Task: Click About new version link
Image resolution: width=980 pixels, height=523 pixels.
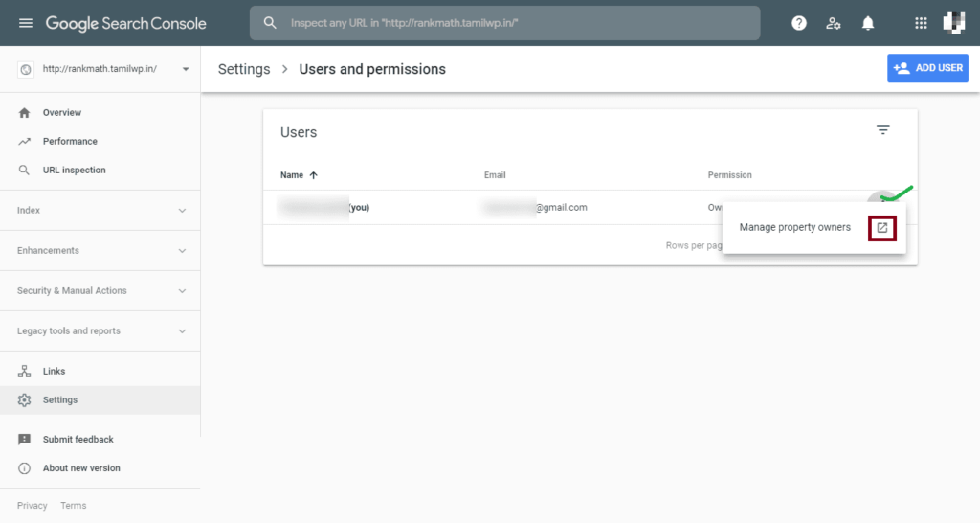Action: pos(81,468)
